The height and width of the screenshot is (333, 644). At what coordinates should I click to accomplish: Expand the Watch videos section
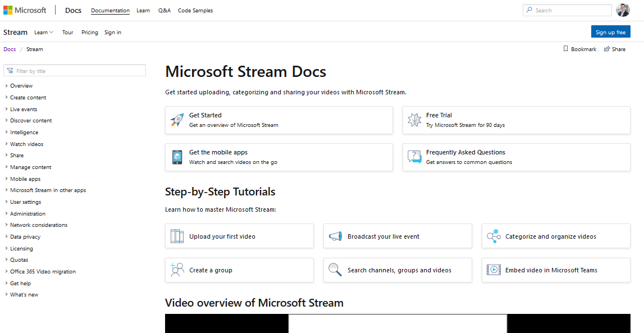[x=7, y=144]
